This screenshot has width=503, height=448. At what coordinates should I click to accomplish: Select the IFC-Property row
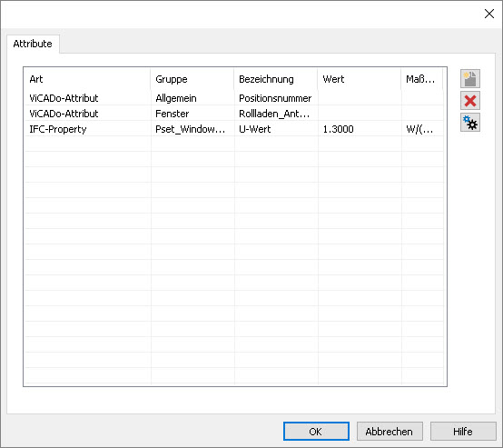234,129
